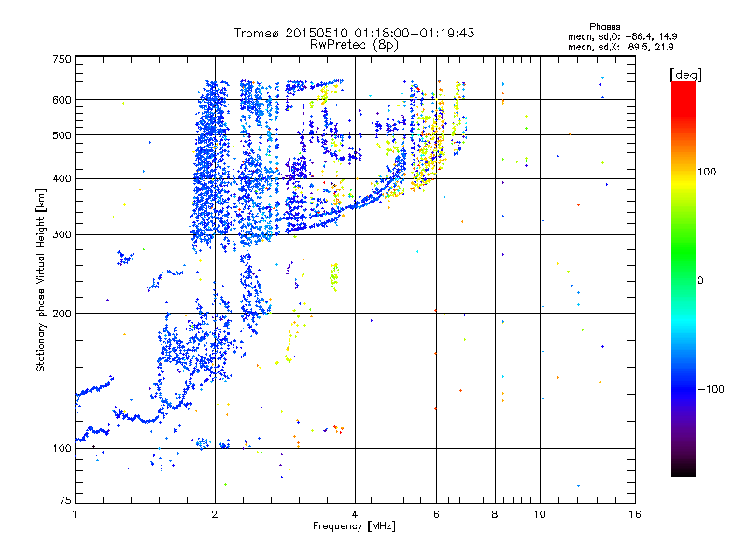747x560 pixels.
Task: Click the y-axis tick label '600'
Action: 63,100
